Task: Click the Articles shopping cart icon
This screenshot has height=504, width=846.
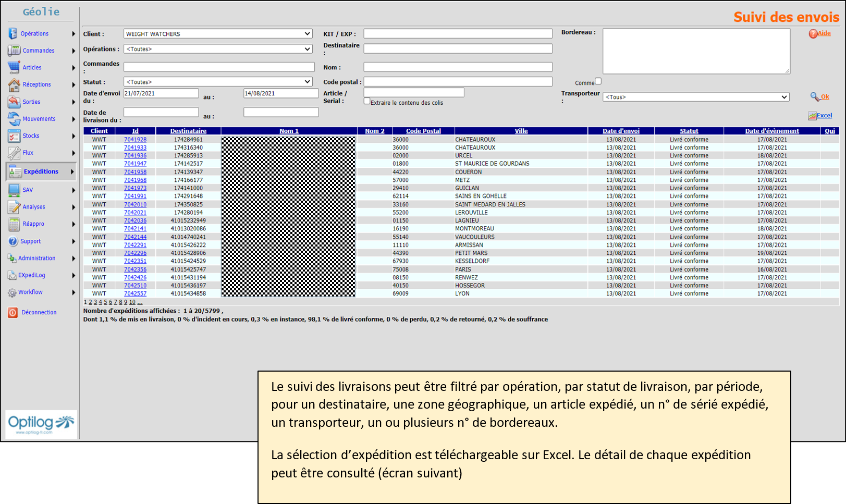Action: click(14, 67)
